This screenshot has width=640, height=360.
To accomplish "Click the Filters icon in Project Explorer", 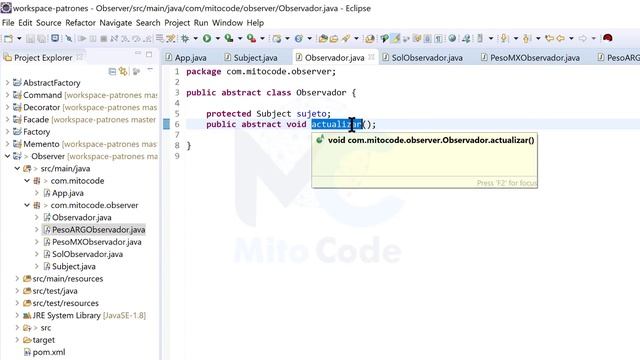I will (136, 71).
